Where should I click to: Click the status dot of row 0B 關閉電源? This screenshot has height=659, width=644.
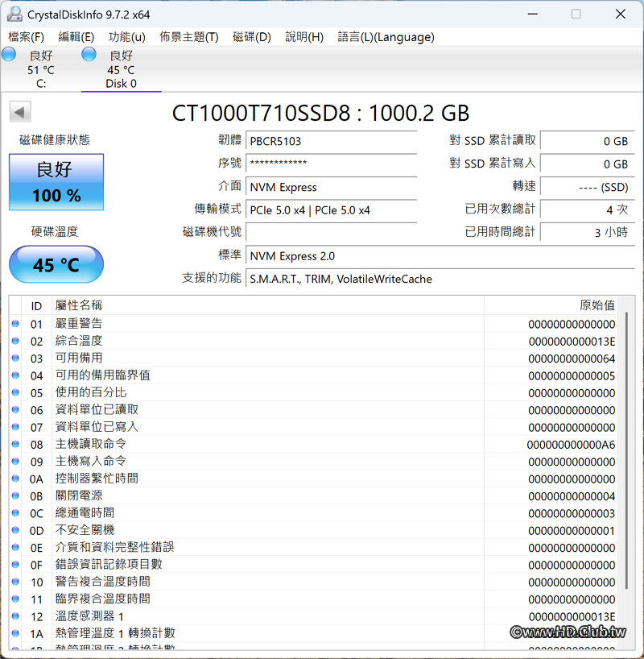point(15,496)
